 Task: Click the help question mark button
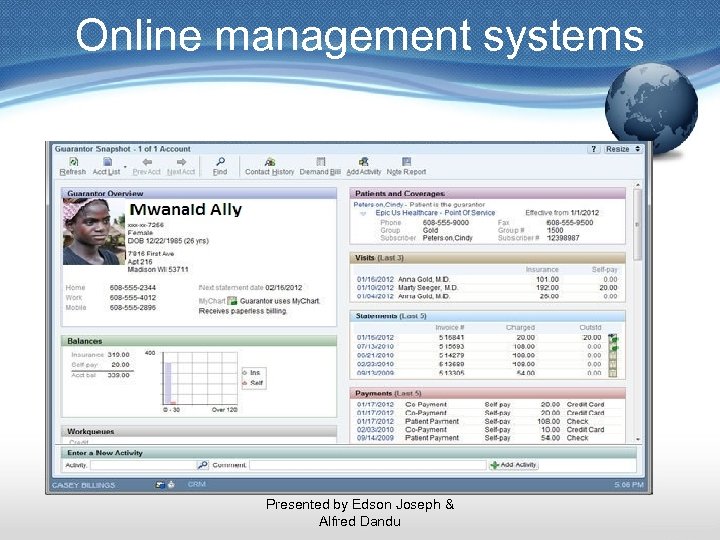point(594,149)
